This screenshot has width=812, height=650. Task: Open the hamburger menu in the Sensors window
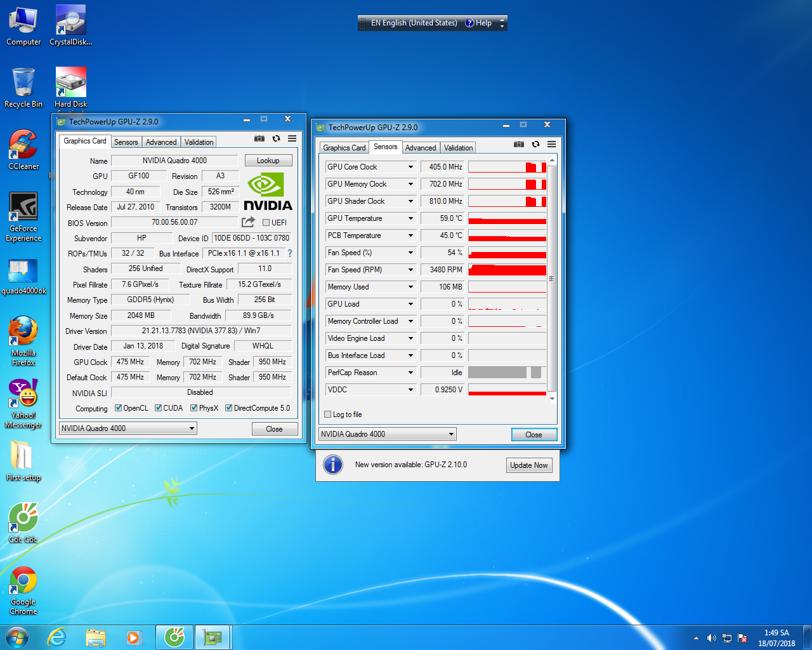tap(551, 144)
